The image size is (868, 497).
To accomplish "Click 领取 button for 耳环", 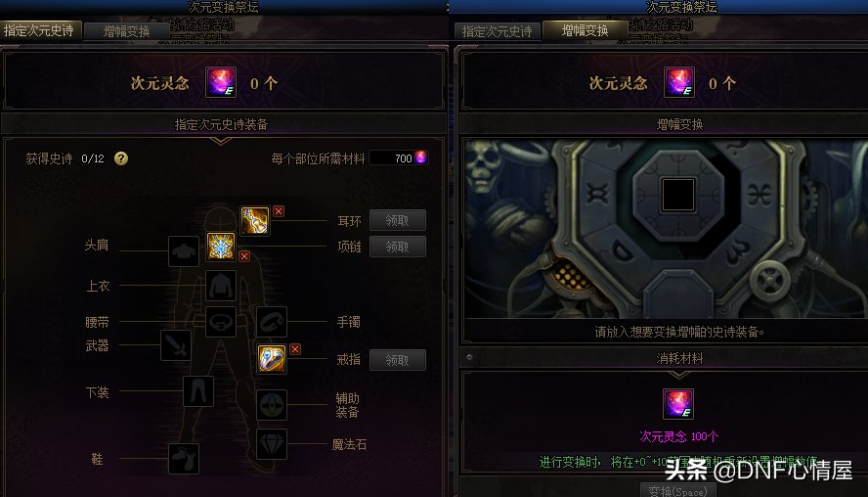I will point(398,220).
